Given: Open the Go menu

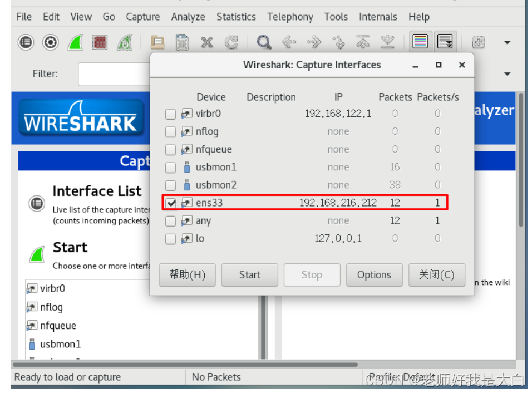Looking at the screenshot, I should [x=109, y=17].
